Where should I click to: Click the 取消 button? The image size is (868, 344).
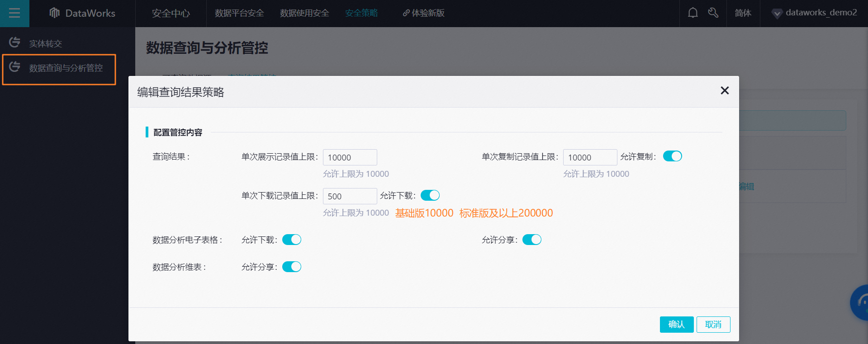pyautogui.click(x=713, y=325)
